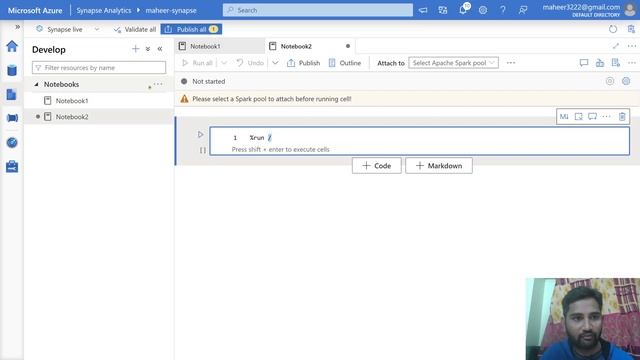Open the Monitor hub icon
This screenshot has width=640, height=360.
point(12,142)
